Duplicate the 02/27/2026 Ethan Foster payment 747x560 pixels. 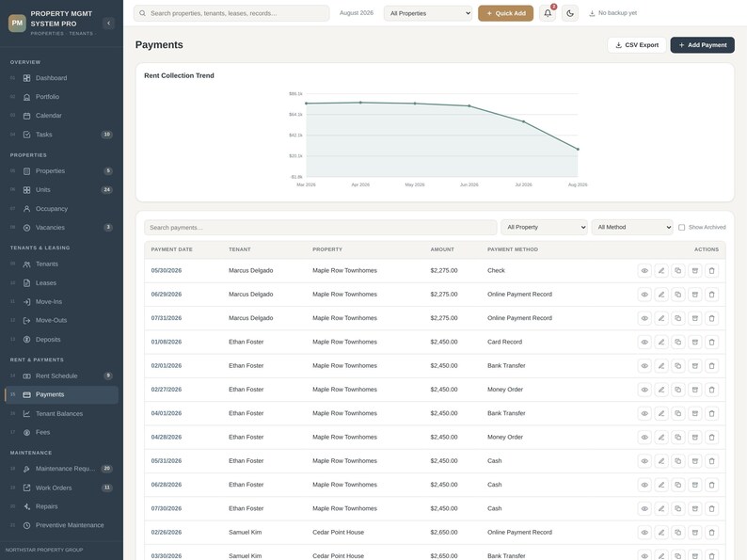pos(678,390)
